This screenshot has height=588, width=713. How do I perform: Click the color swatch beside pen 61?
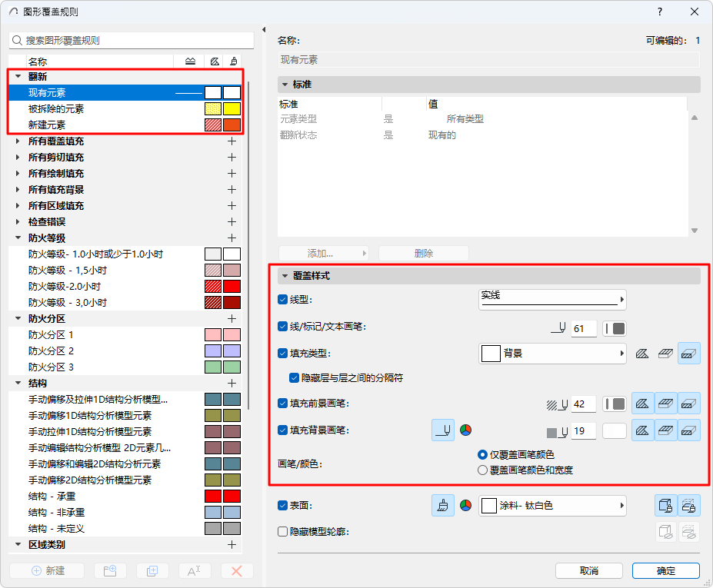[615, 328]
